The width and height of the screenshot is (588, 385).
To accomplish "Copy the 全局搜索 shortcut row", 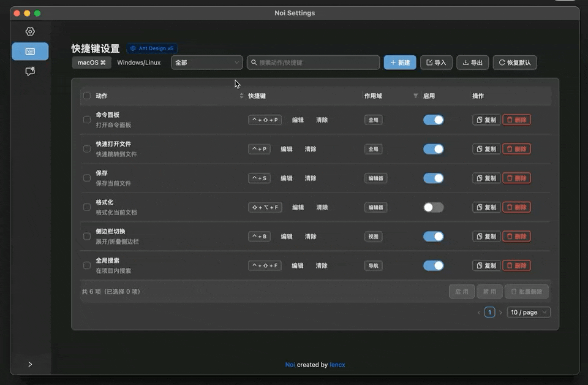I will point(486,265).
